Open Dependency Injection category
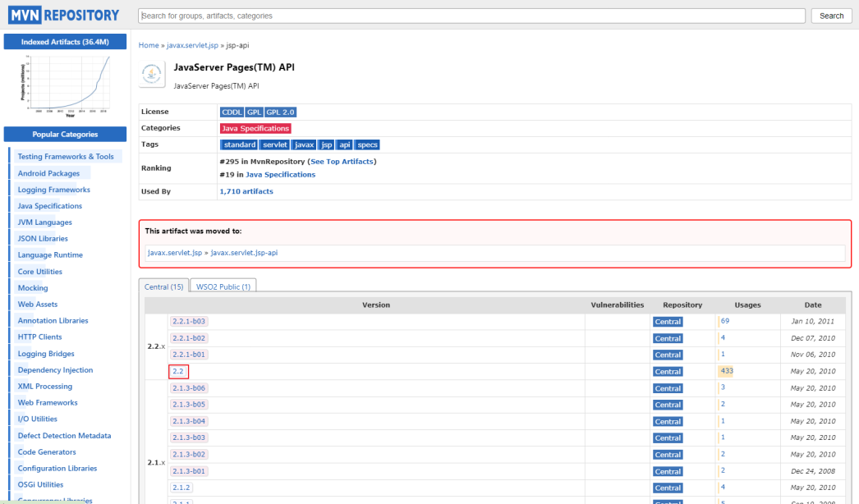This screenshot has height=504, width=859. click(x=55, y=370)
